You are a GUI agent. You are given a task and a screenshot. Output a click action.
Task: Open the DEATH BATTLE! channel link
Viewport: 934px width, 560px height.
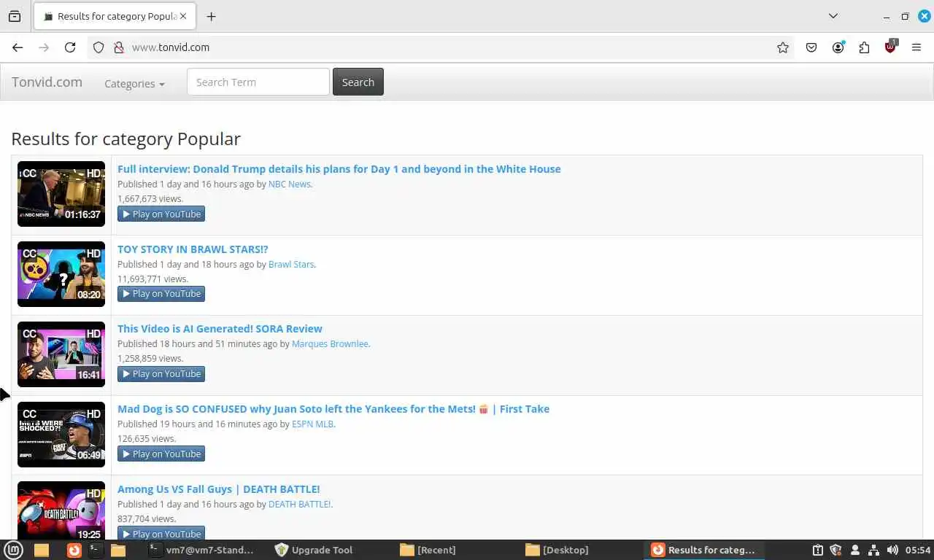[x=299, y=504]
